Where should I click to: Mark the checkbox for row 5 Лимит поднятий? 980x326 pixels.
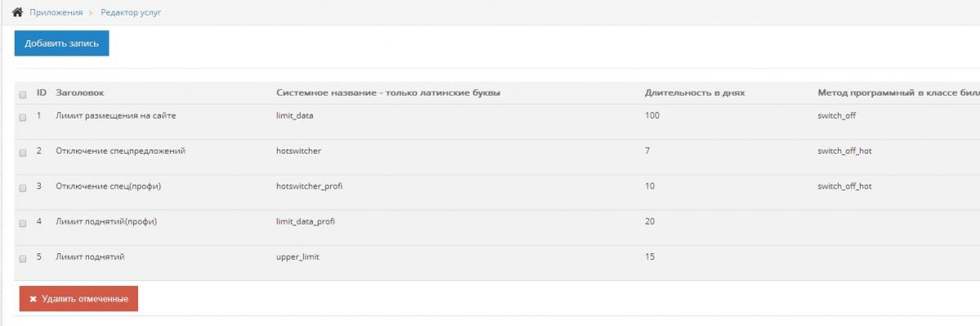(x=23, y=259)
